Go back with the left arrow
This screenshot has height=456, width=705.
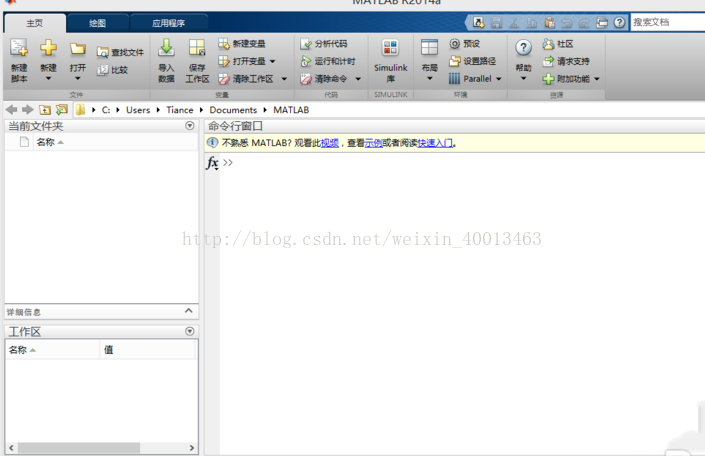click(x=12, y=109)
